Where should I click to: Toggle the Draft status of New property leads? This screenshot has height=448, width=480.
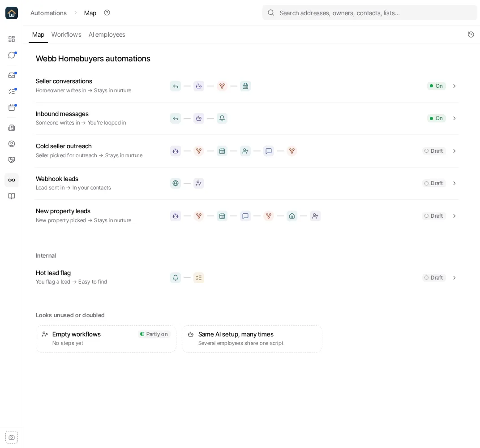434,216
